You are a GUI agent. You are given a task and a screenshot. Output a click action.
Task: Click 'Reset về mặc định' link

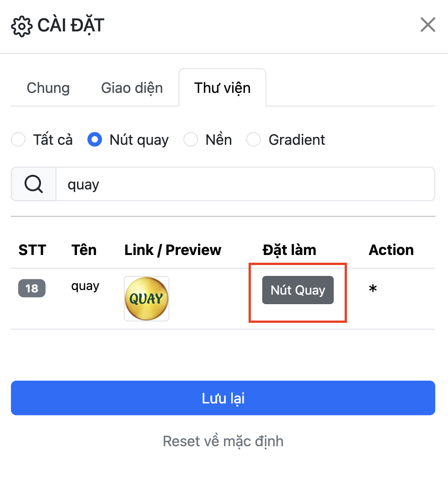(223, 441)
